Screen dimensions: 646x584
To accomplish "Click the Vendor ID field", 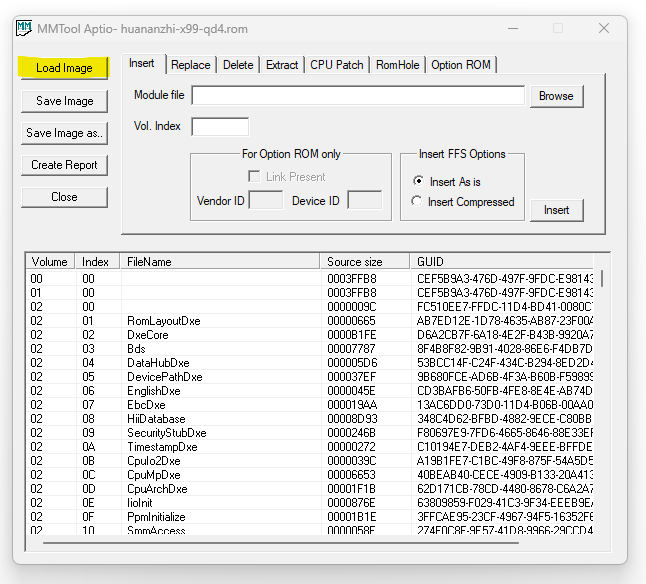I will point(266,200).
